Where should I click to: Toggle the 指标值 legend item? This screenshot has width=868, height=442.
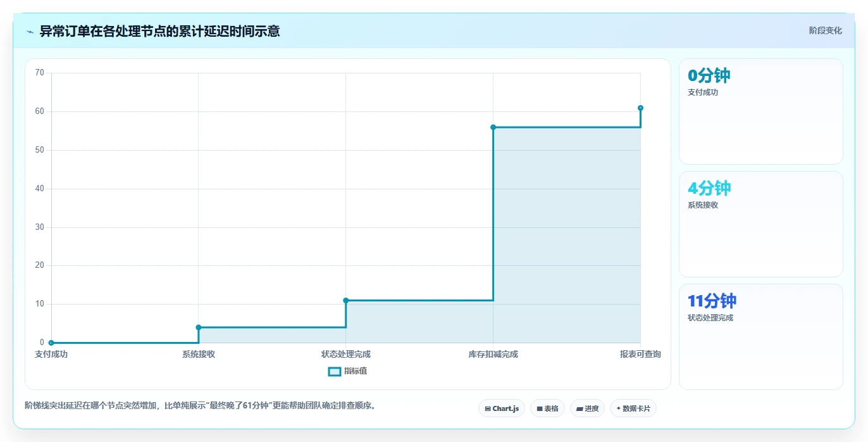tap(347, 371)
